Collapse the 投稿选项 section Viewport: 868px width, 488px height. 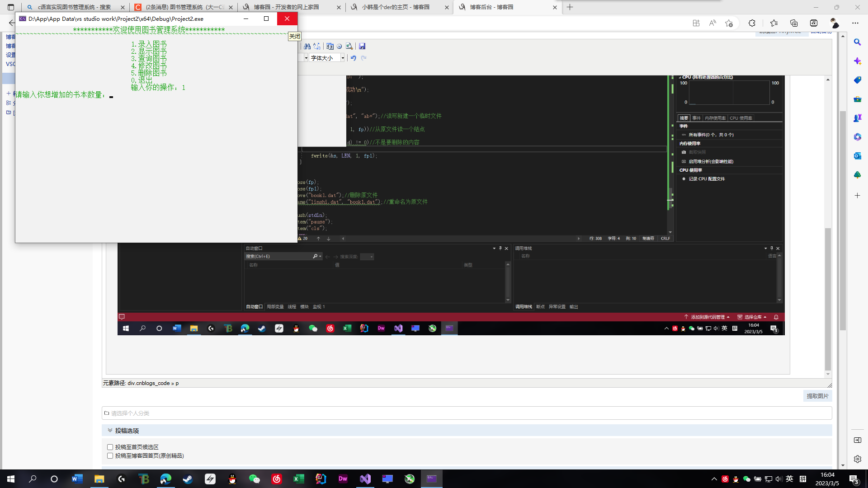110,430
